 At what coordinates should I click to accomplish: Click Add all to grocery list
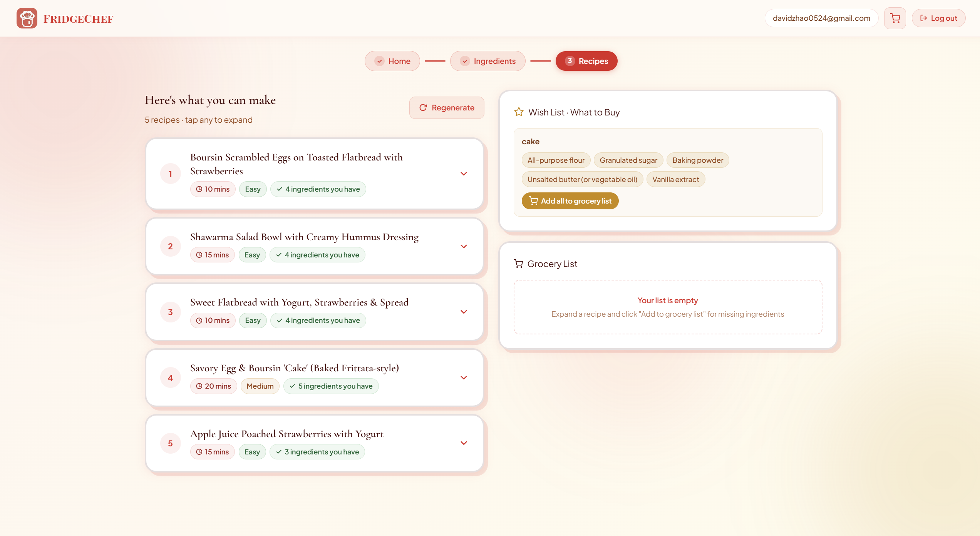[570, 201]
